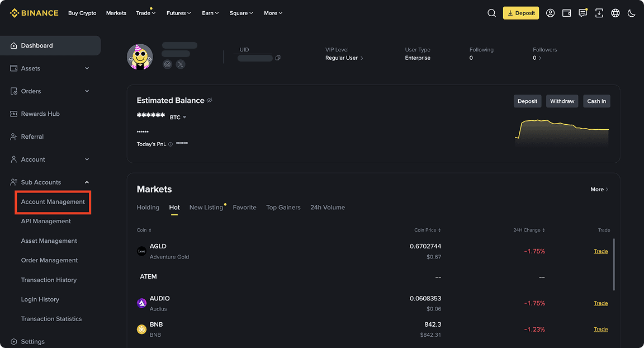This screenshot has width=644, height=348.
Task: Switch to the Top Gainers tab
Action: coord(283,207)
